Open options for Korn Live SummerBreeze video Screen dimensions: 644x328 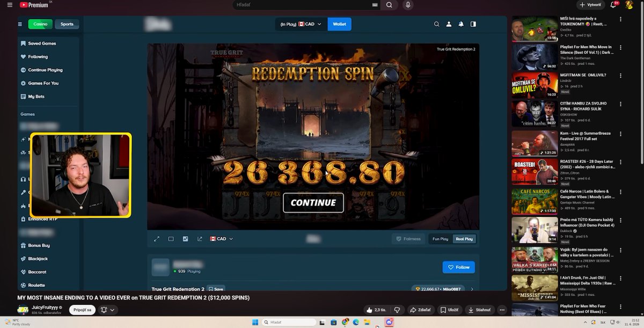click(621, 133)
